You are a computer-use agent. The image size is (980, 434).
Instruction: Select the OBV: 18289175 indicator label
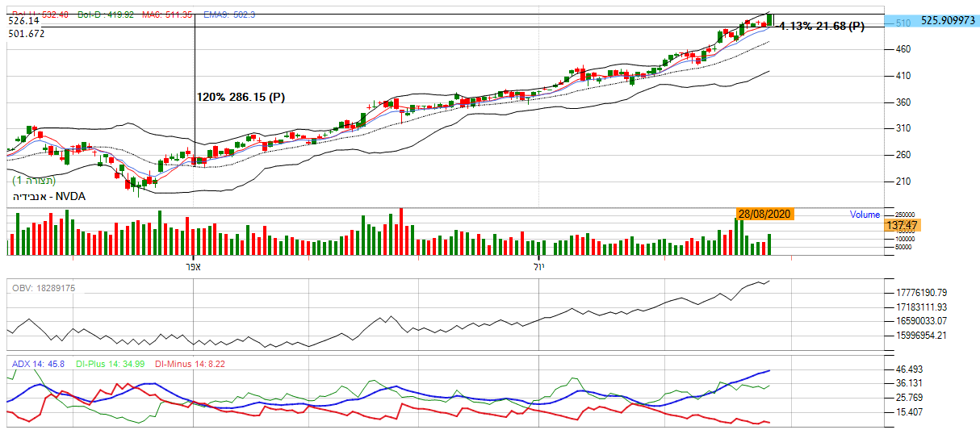click(43, 288)
